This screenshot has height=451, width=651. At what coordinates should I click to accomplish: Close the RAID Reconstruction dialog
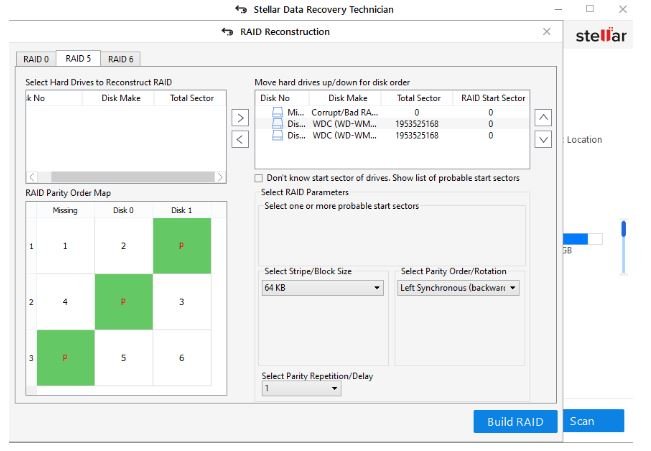tap(546, 32)
